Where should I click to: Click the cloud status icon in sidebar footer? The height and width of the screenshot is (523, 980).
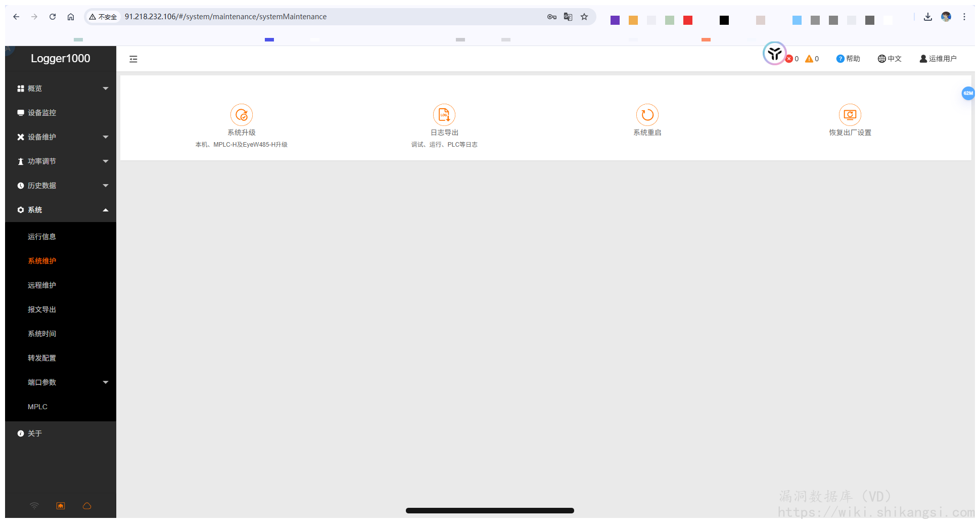(x=87, y=506)
